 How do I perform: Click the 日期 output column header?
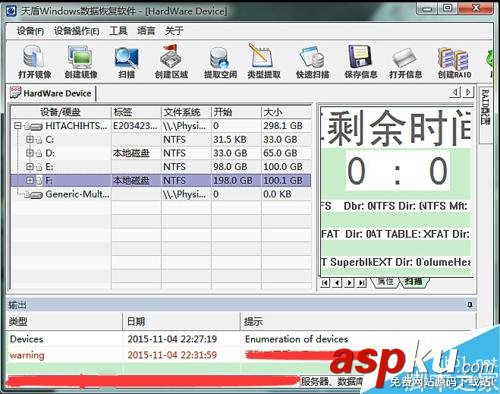[182, 321]
